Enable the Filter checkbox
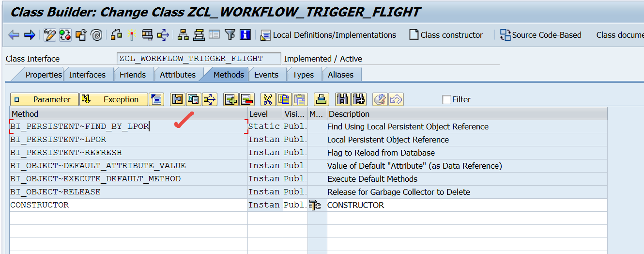Viewport: 644px width, 254px height. tap(447, 99)
